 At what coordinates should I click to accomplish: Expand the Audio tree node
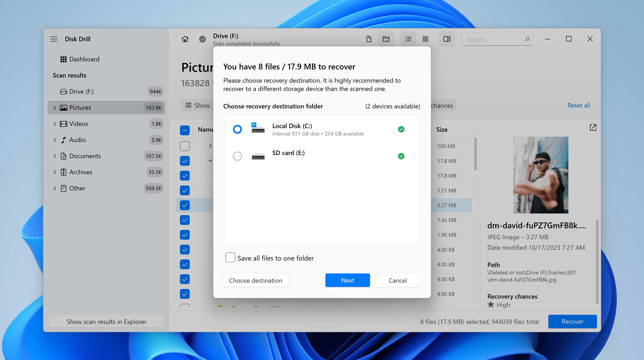coord(55,140)
